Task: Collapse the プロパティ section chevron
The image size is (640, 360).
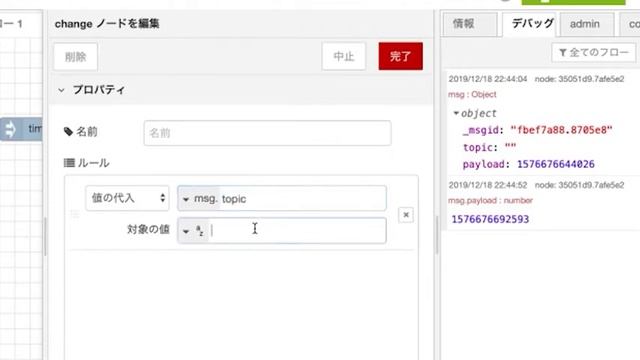Action: pyautogui.click(x=61, y=90)
